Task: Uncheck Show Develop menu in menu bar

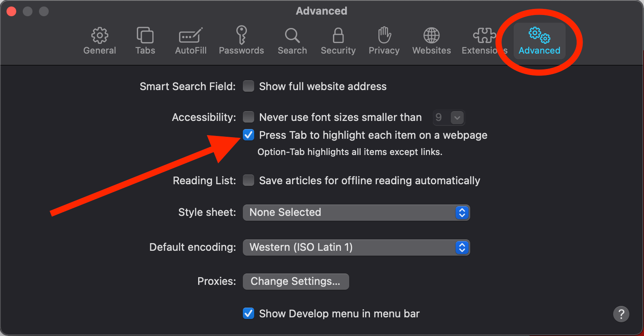Action: [249, 314]
